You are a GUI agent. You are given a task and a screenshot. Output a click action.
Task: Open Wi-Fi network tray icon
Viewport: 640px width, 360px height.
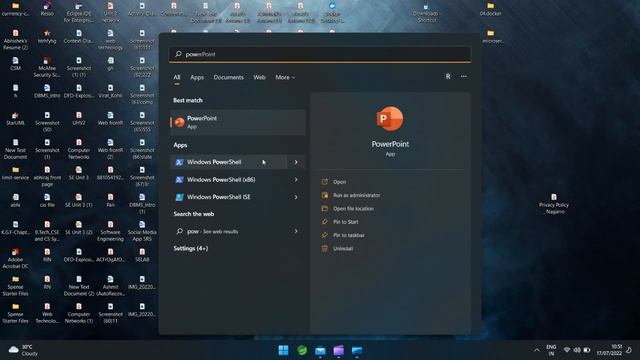567,350
